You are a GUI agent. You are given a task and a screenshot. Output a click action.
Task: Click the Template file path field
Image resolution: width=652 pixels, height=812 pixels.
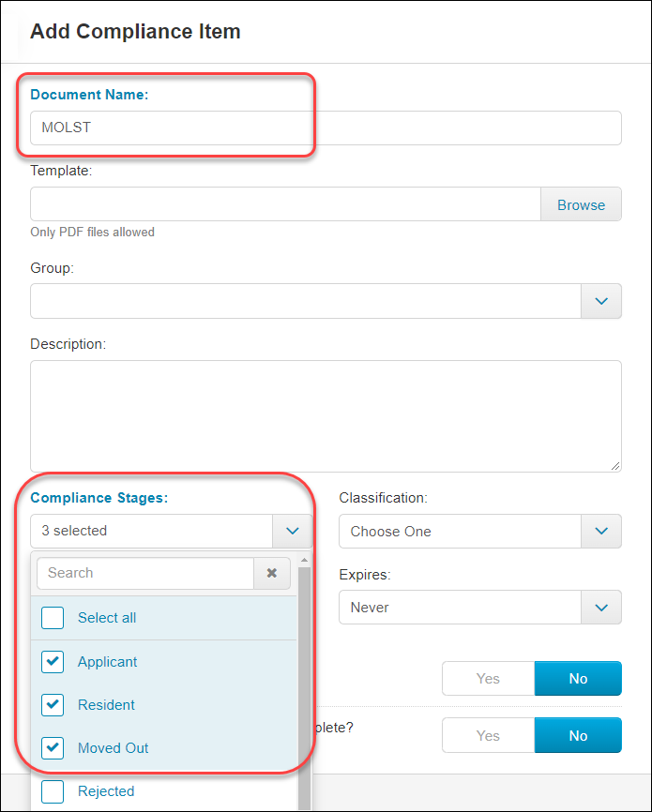(285, 204)
